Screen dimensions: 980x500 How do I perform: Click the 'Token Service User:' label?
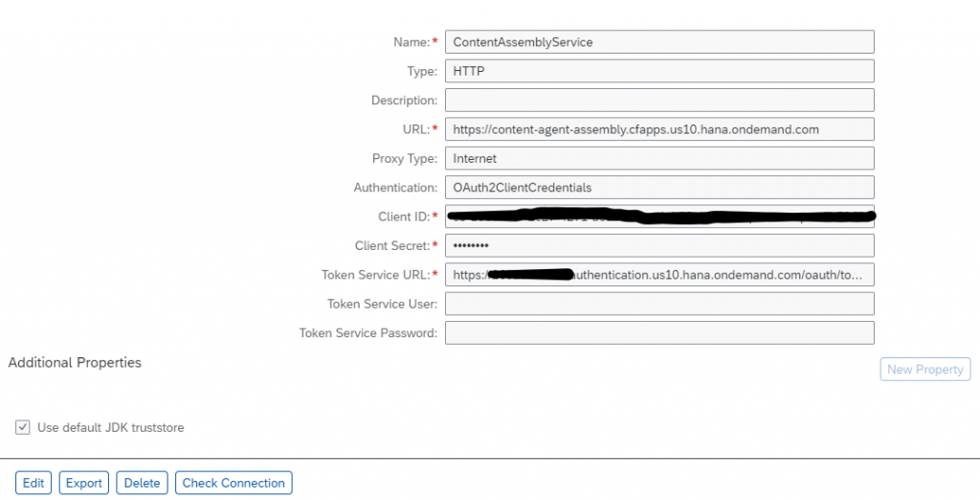(x=383, y=304)
